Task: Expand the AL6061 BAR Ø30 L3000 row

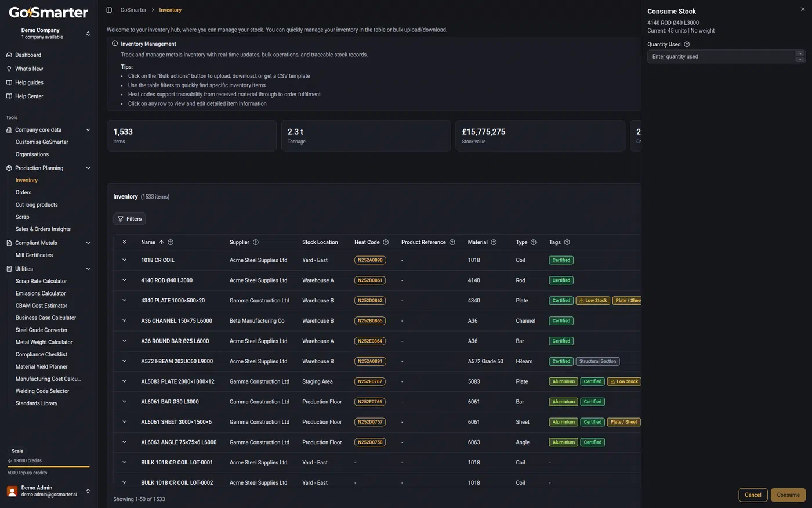Action: 124,402
